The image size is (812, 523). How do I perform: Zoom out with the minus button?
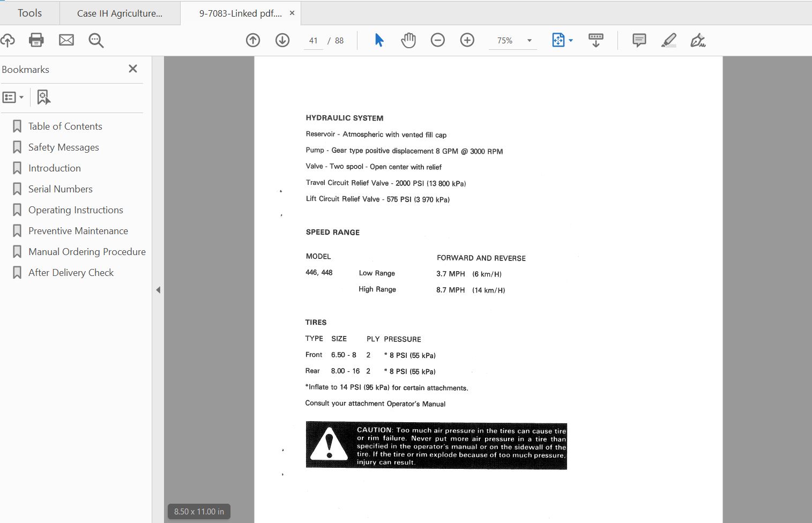point(438,40)
